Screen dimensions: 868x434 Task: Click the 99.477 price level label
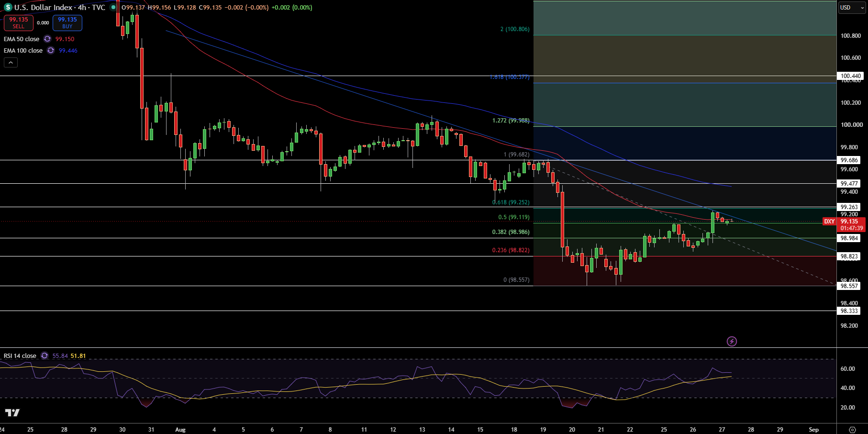tap(849, 183)
